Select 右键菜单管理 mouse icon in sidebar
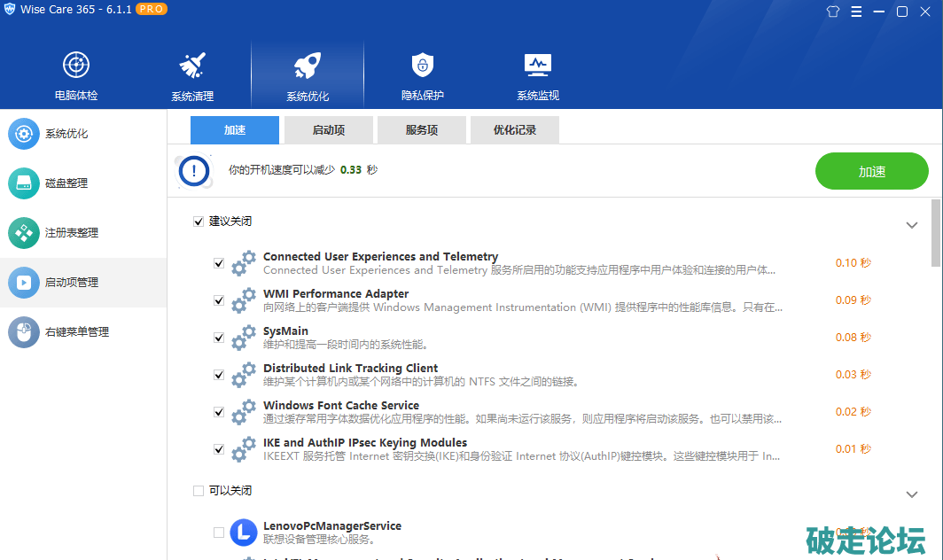Screen dimensions: 943x560 24,332
